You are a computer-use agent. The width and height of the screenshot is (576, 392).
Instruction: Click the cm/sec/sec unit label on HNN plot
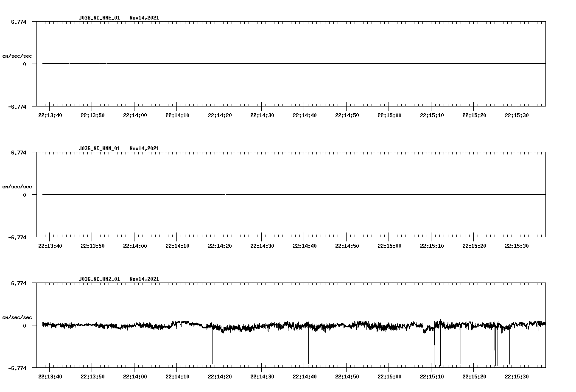tap(17, 187)
